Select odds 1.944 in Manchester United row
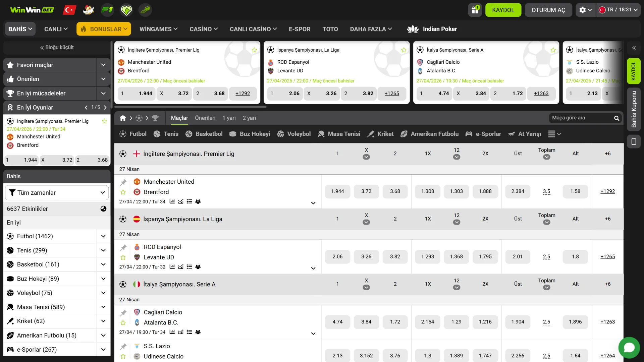This screenshot has height=362, width=644. [x=337, y=191]
